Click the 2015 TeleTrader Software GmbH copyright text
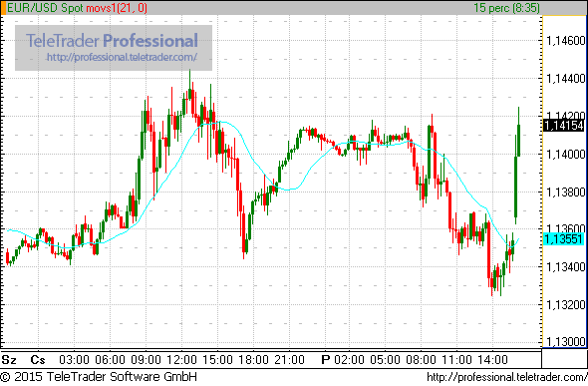The height and width of the screenshot is (386, 588). click(99, 377)
